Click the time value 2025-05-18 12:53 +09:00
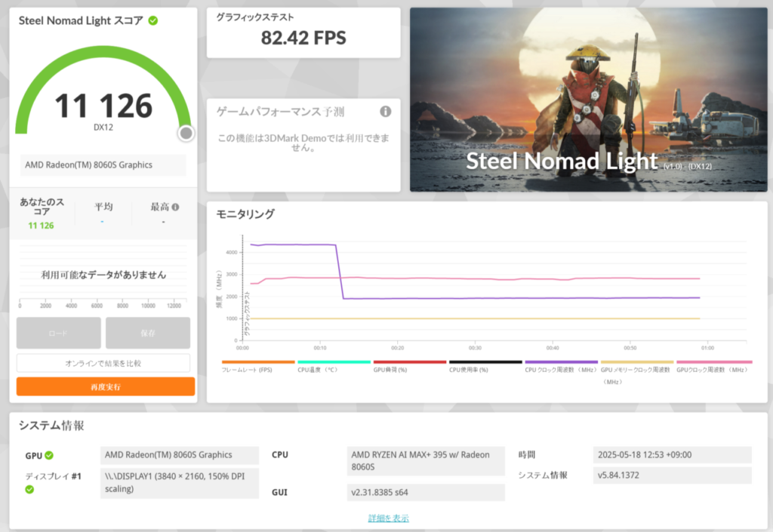This screenshot has width=773, height=532. [672, 455]
